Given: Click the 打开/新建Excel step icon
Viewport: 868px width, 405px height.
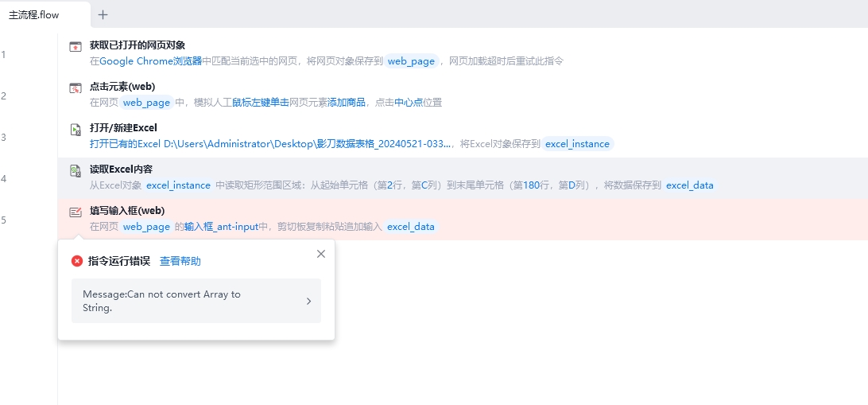Looking at the screenshot, I should (x=76, y=130).
